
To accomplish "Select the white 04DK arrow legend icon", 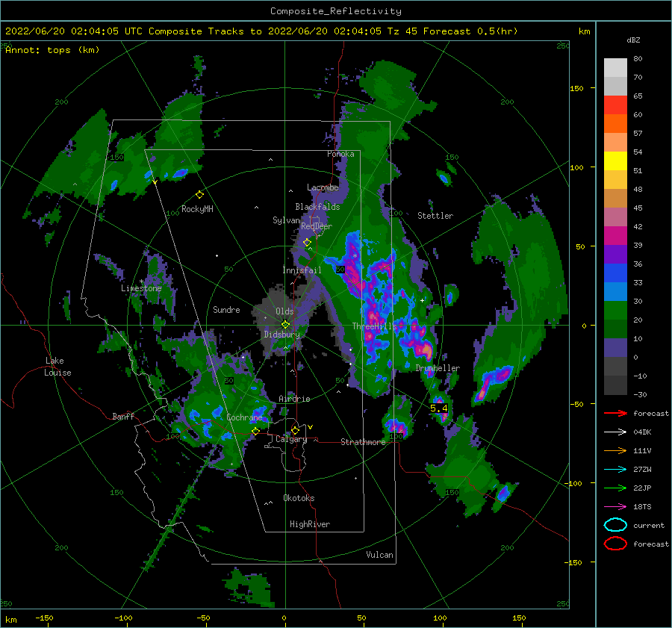I will [x=615, y=432].
